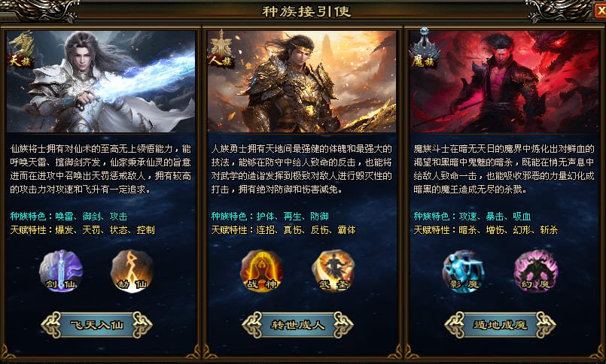The image size is (606, 364).
Task: Open the 魔族 red demon portrait
Action: [504, 81]
